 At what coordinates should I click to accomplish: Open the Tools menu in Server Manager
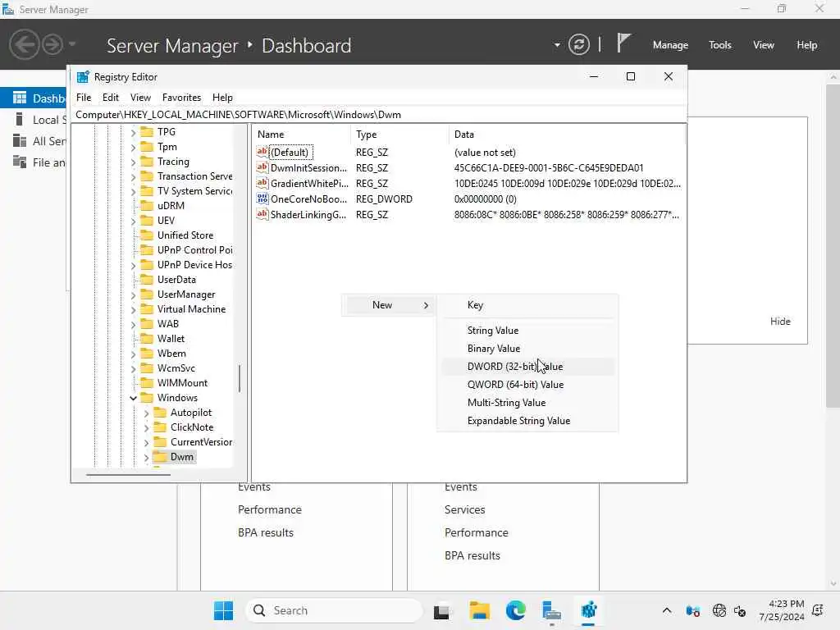point(719,45)
